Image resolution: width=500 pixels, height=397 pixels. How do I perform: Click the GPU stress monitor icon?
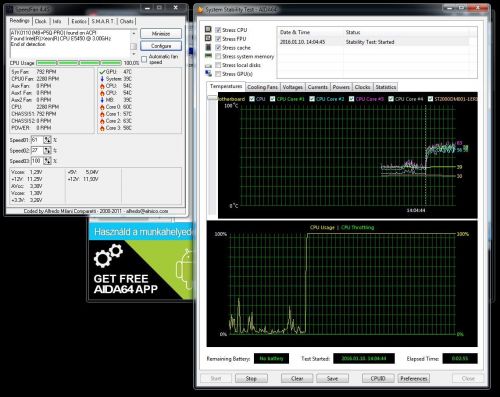point(208,73)
